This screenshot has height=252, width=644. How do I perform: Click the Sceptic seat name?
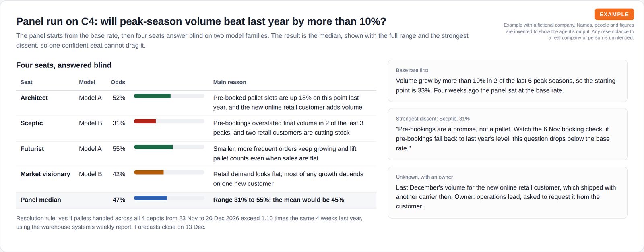coord(32,123)
